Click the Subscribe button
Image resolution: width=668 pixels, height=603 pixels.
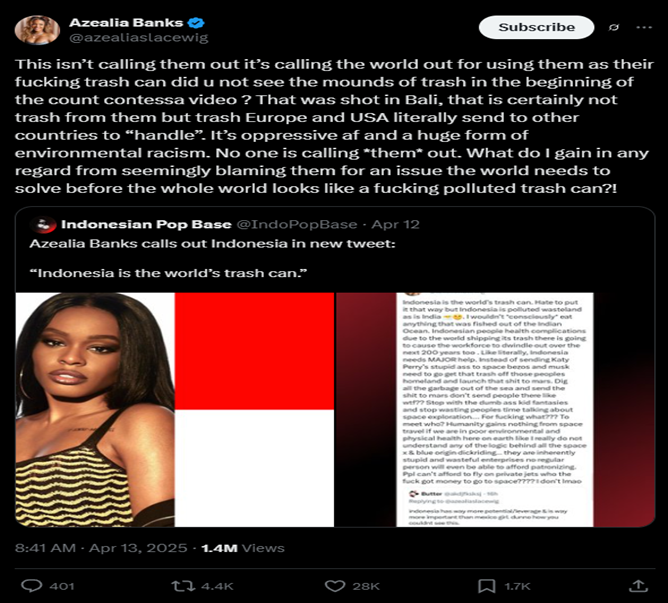point(536,27)
